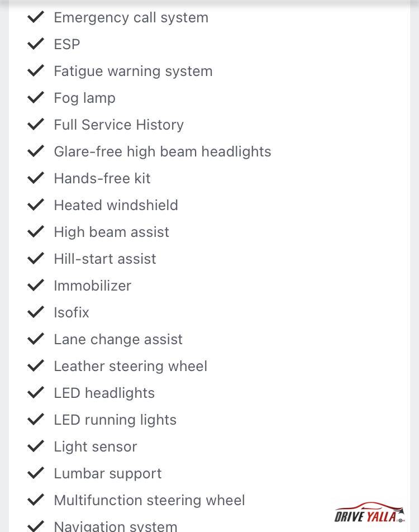This screenshot has height=532, width=419.
Task: Select the Leather steering wheel item
Action: point(130,367)
